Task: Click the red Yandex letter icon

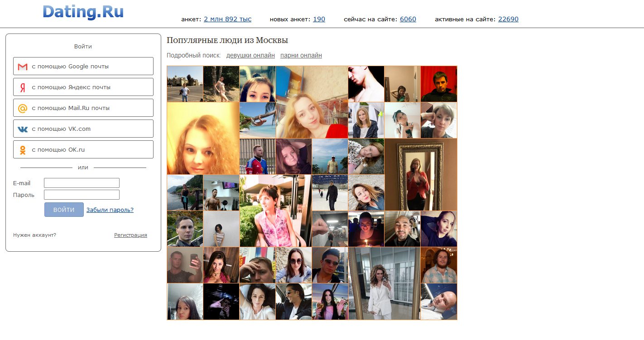Action: tap(23, 87)
